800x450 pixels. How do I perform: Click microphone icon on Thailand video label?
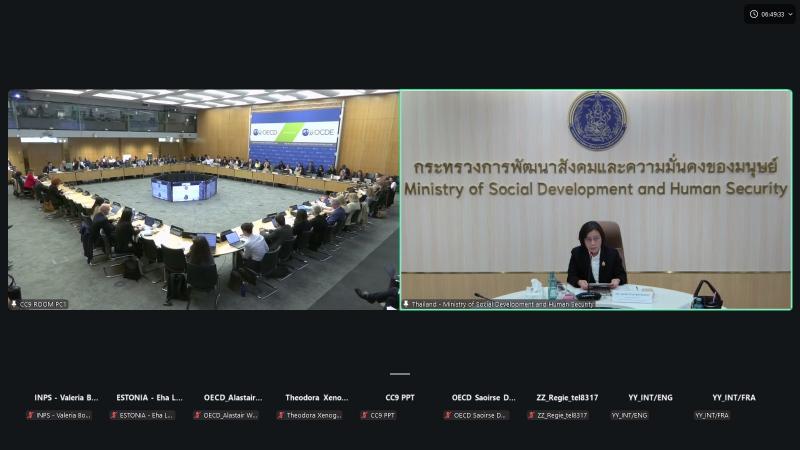click(x=406, y=304)
